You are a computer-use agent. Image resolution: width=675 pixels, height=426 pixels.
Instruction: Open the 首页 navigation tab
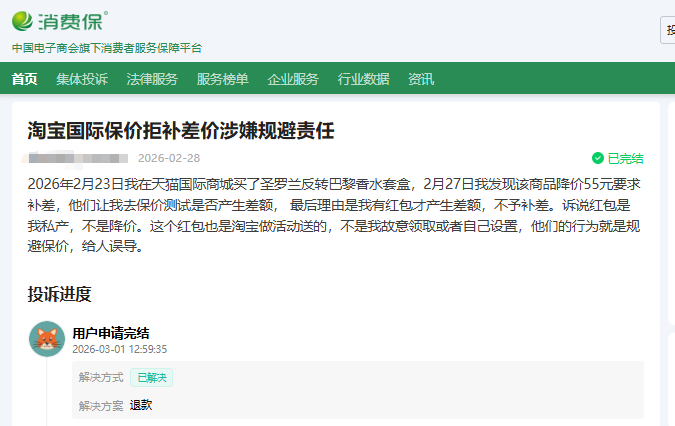tap(25, 79)
